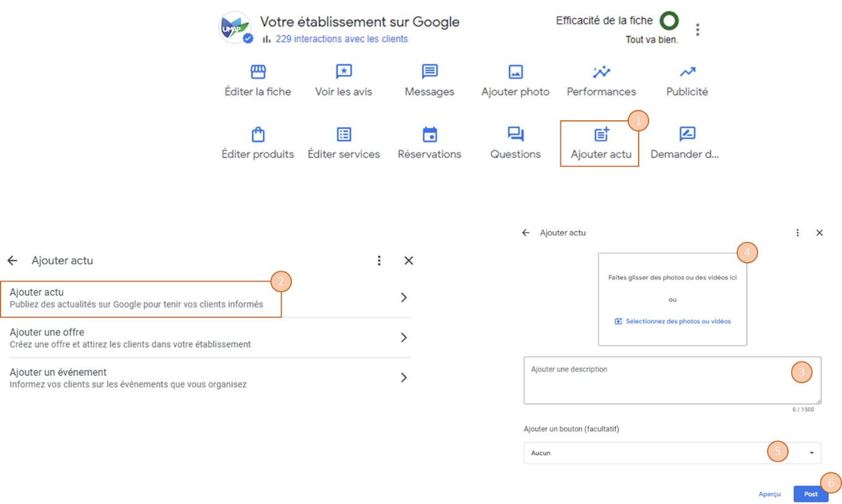Click the blue Post button

[811, 494]
